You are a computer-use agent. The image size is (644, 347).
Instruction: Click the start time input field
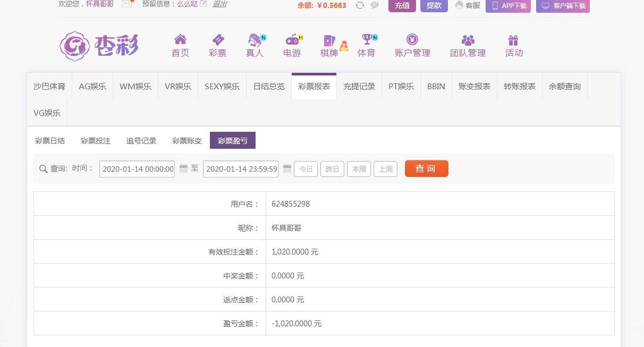point(137,169)
